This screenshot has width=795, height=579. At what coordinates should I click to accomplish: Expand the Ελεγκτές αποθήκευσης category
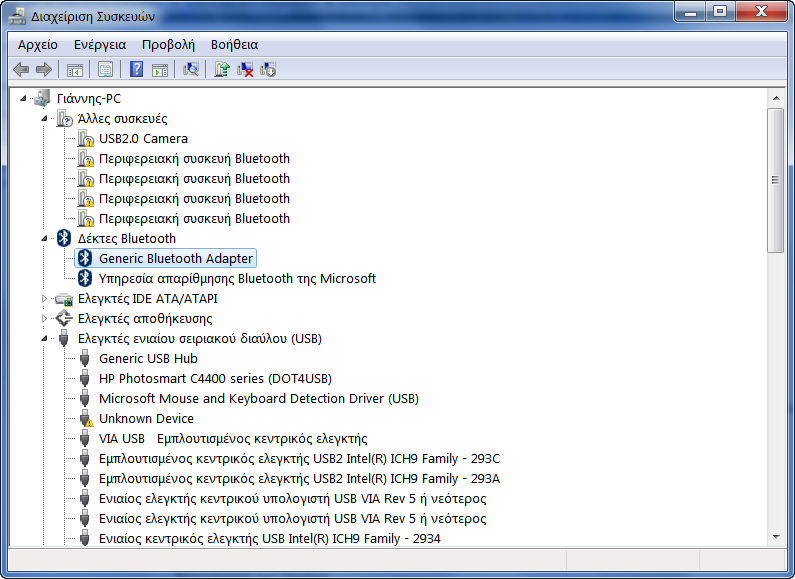pos(44,318)
